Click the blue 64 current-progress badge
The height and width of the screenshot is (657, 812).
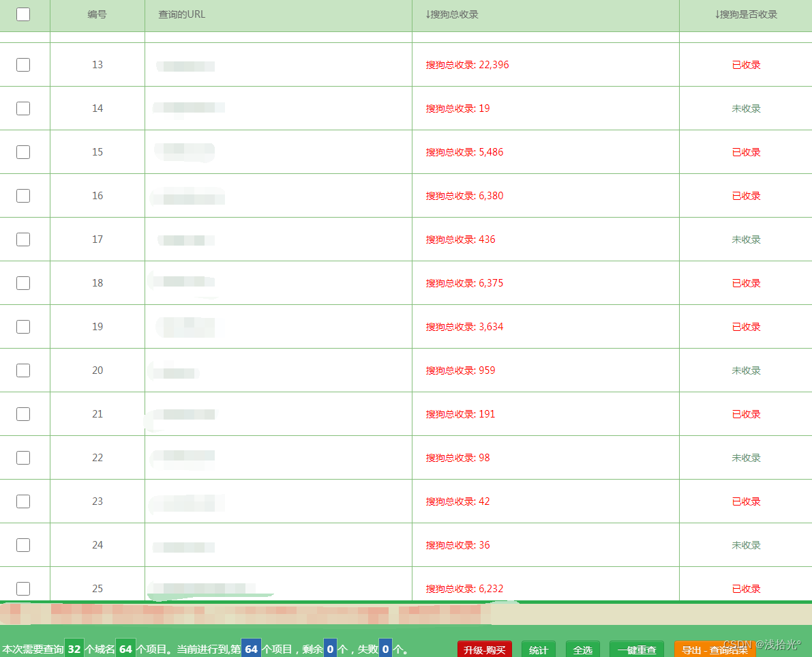point(251,649)
